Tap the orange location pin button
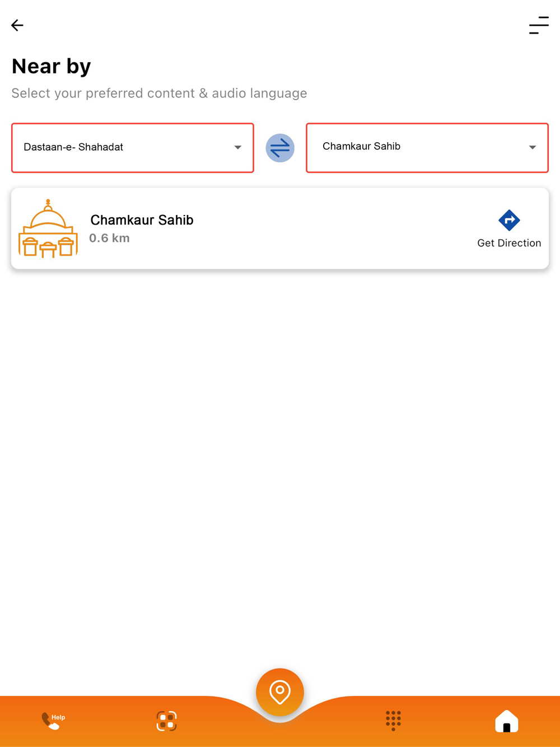Viewport: 560px width, 747px height. point(280,692)
